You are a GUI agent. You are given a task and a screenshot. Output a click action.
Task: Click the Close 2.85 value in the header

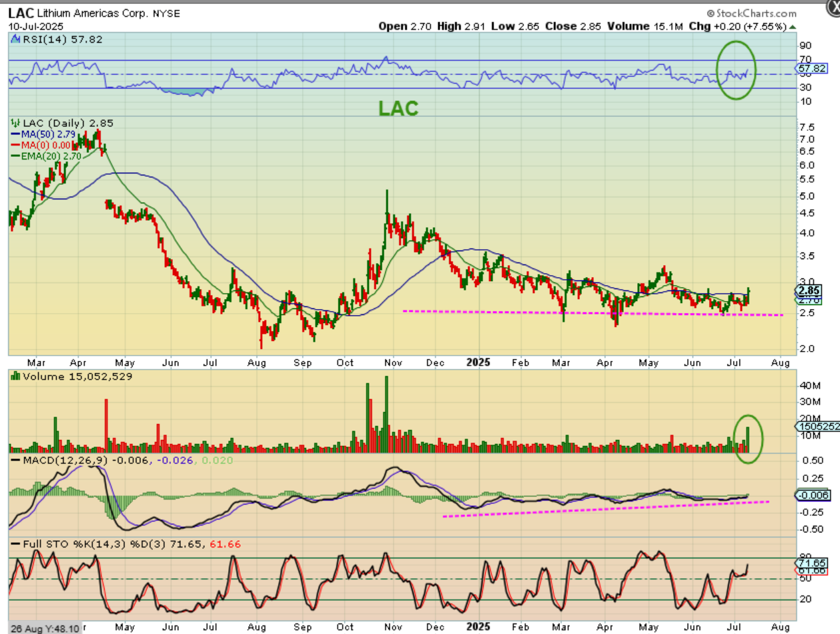pos(573,27)
